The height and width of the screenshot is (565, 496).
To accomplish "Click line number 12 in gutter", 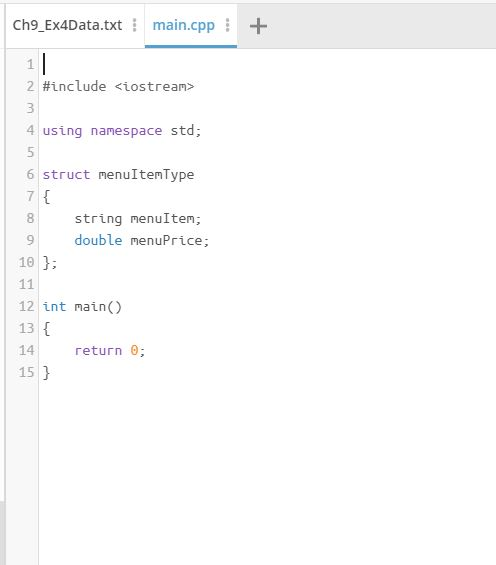I will coord(27,306).
